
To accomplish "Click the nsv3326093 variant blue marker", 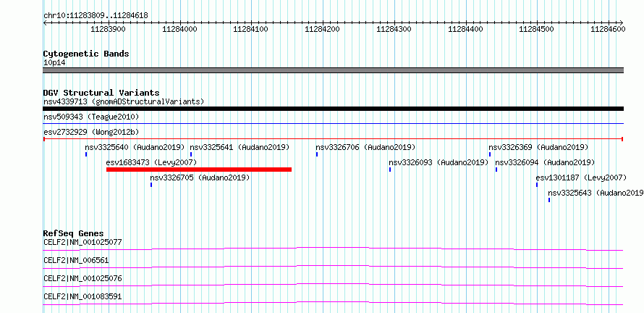I will click(x=390, y=170).
